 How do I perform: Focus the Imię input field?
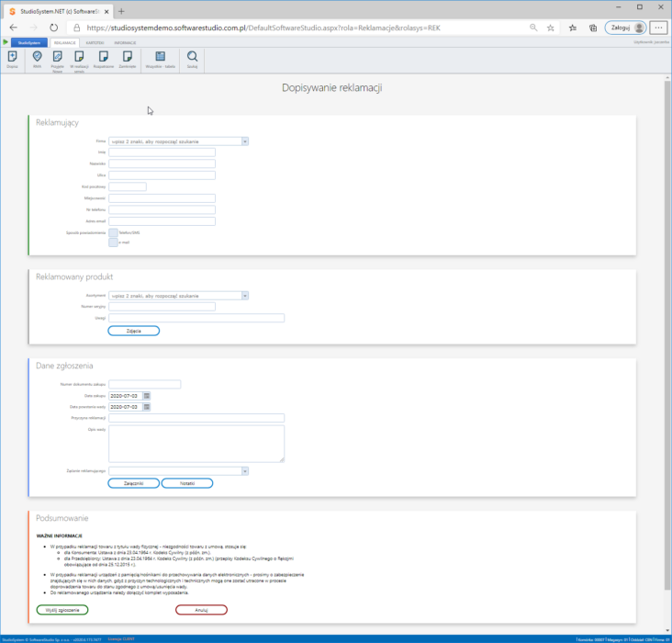[162, 152]
